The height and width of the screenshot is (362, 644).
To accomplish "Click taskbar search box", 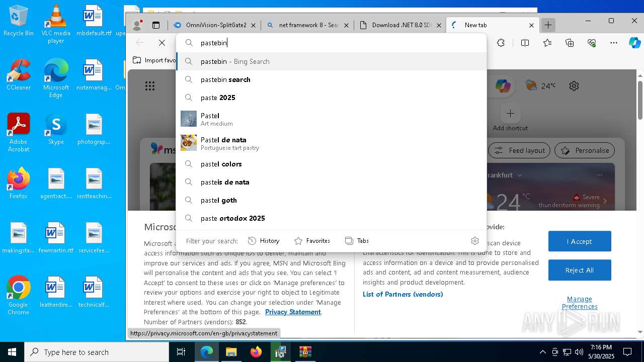I will click(x=97, y=352).
